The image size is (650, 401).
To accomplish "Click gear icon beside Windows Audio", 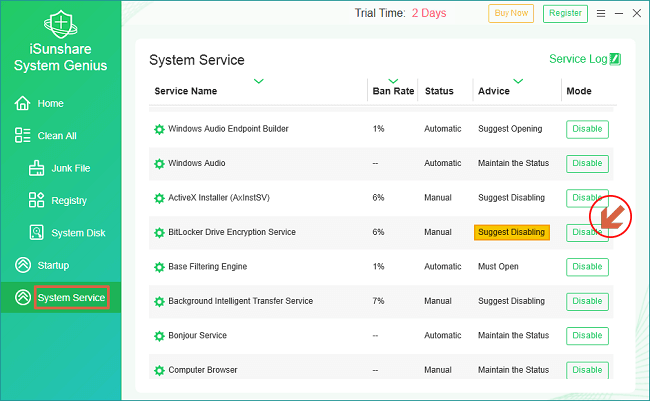I will 159,164.
